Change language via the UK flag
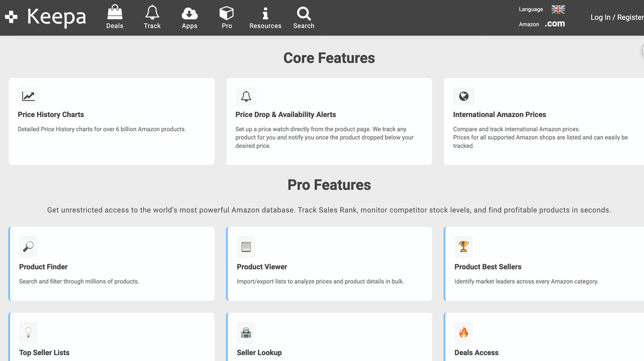This screenshot has width=644, height=361. [558, 9]
